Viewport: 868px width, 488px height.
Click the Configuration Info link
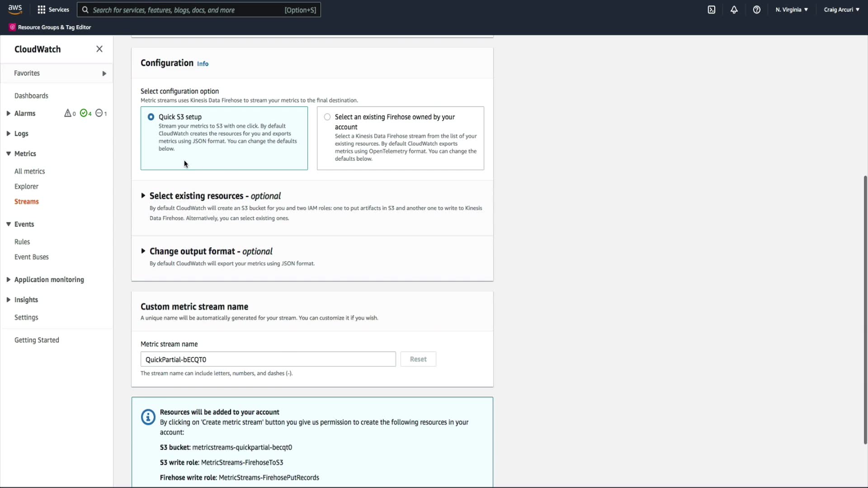tap(203, 64)
